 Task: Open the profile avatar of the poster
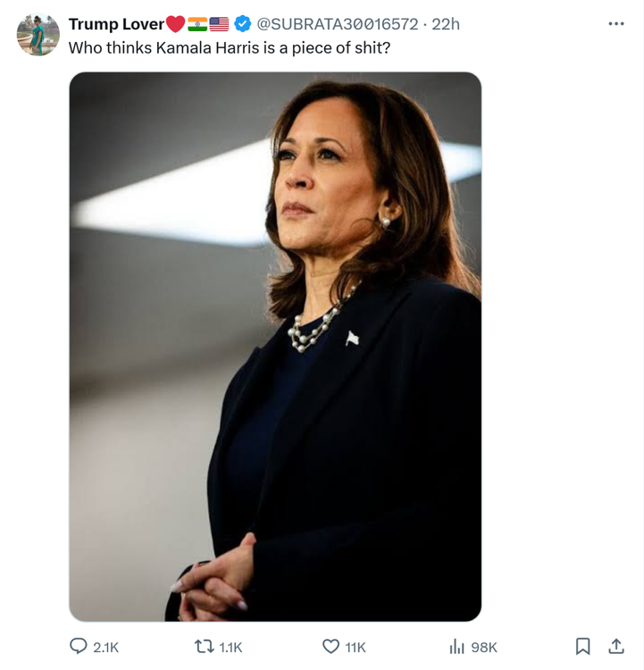pyautogui.click(x=38, y=36)
